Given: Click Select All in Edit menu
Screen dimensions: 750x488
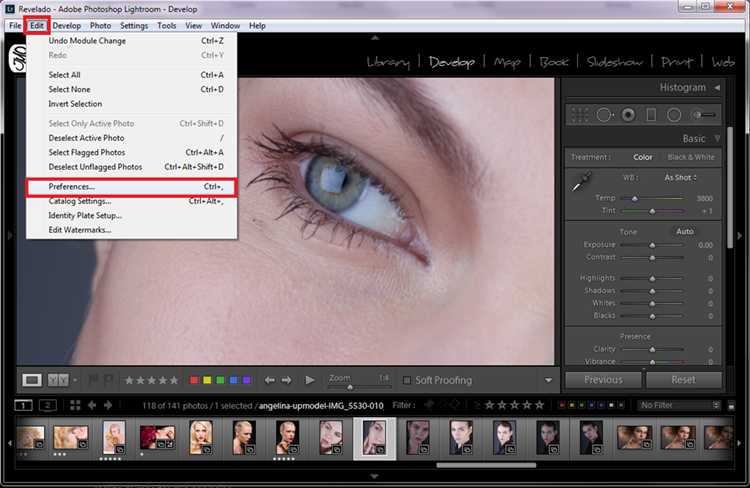Looking at the screenshot, I should (x=132, y=75).
